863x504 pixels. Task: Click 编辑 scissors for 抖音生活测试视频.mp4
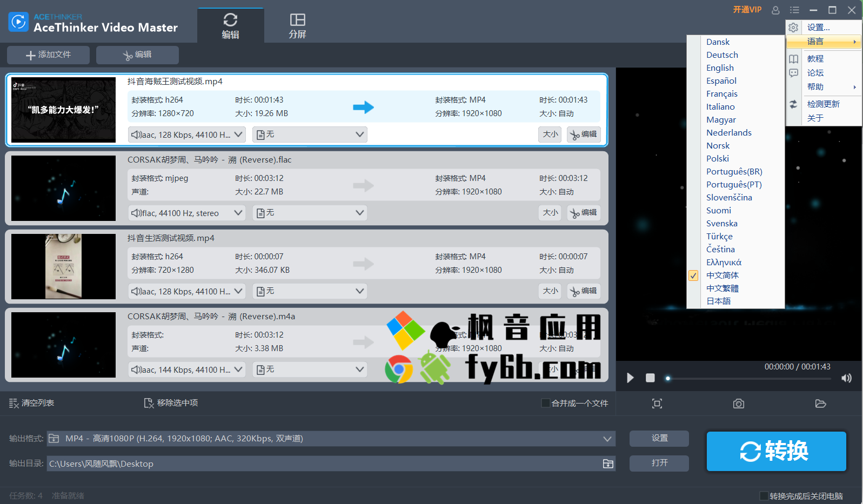tap(584, 291)
